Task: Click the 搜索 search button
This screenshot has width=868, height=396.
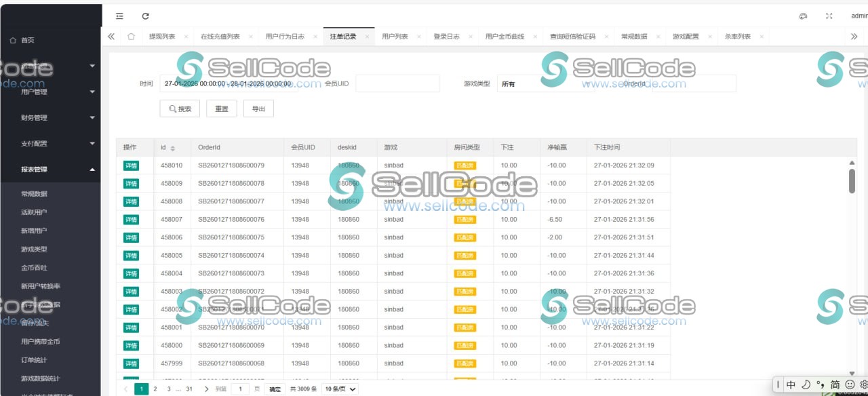Action: [x=179, y=108]
